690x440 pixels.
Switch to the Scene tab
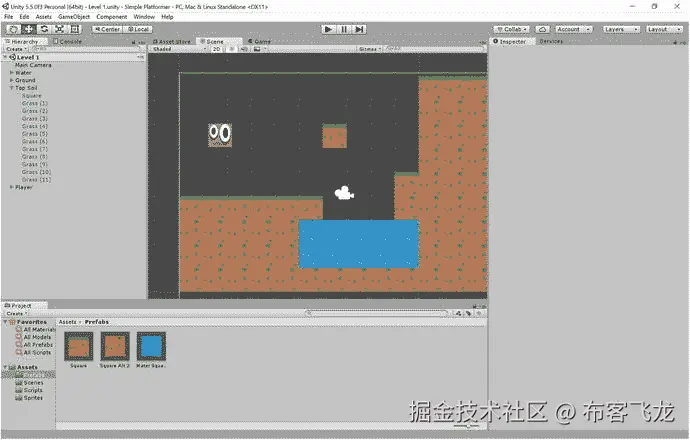pyautogui.click(x=218, y=41)
